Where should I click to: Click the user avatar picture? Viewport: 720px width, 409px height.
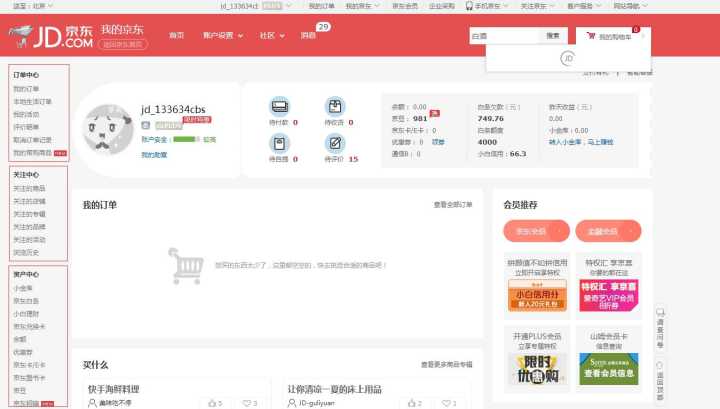[108, 129]
